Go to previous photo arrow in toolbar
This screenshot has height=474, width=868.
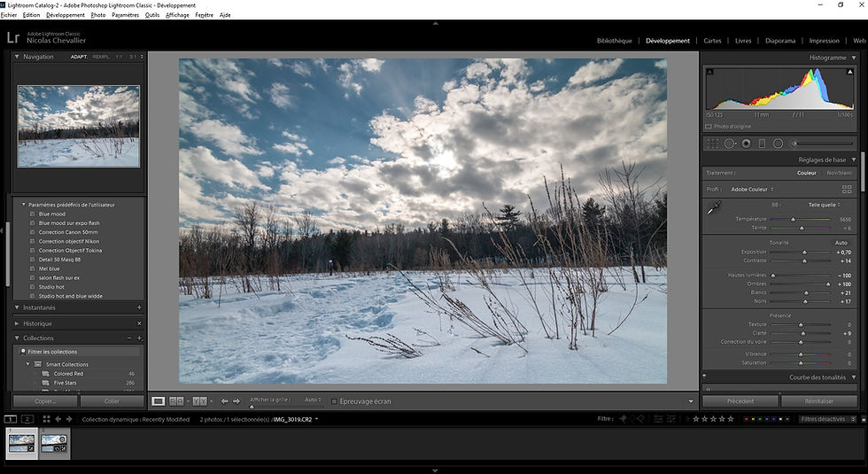coord(224,400)
